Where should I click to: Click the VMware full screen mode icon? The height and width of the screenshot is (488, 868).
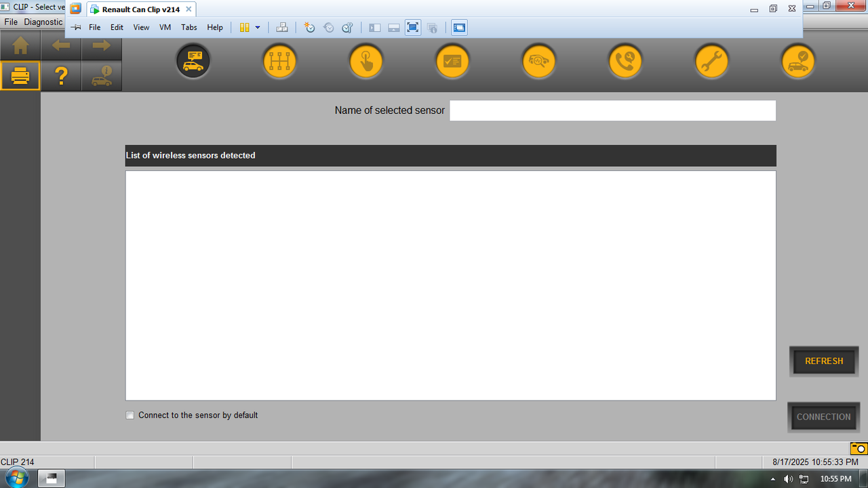pos(413,28)
